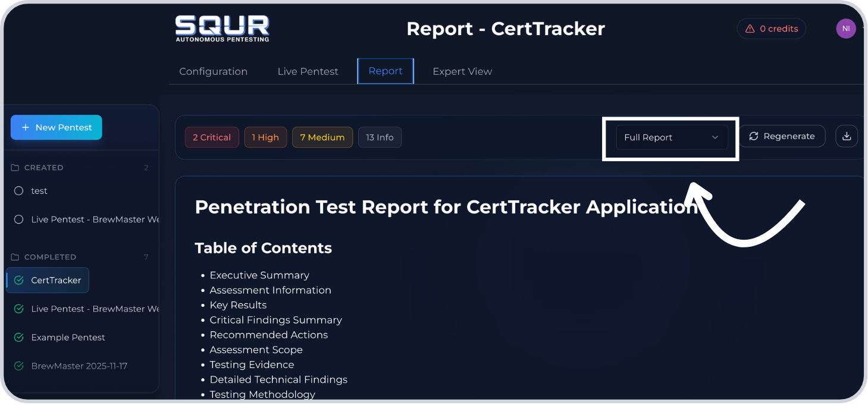The height and width of the screenshot is (405, 868).
Task: Click the regenerate refresh icon
Action: coord(754,136)
